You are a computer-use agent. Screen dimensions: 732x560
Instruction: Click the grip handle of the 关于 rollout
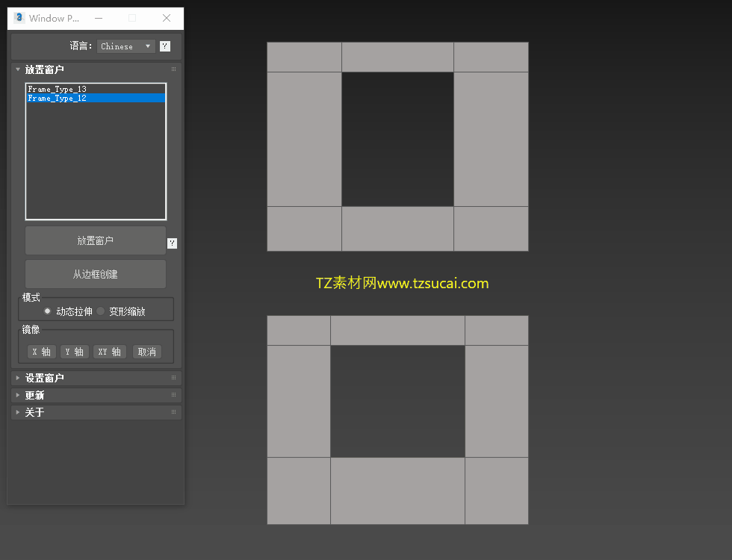pos(173,412)
